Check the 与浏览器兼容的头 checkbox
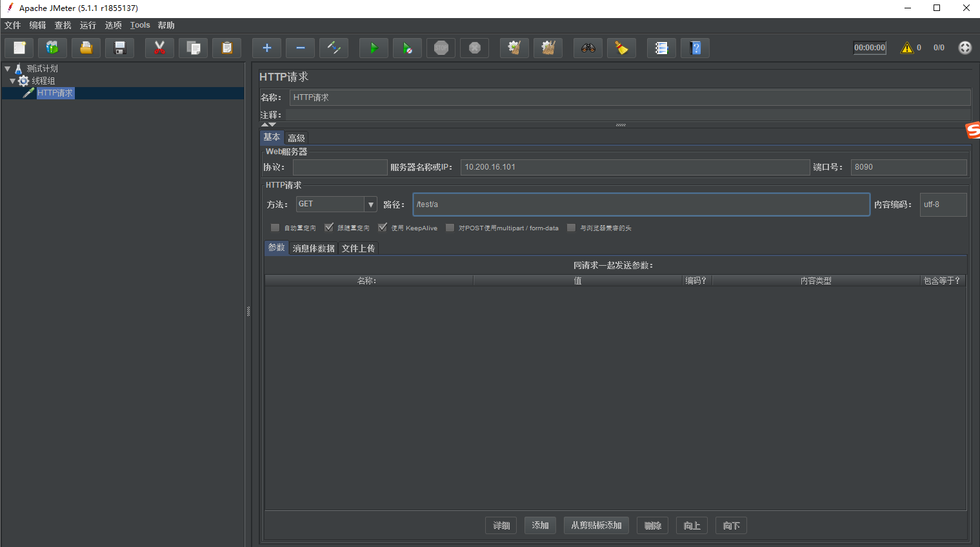The image size is (980, 547). (571, 228)
